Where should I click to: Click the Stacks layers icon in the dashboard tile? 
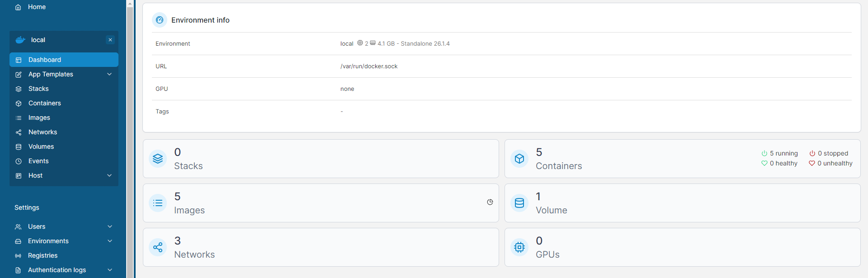pos(158,159)
